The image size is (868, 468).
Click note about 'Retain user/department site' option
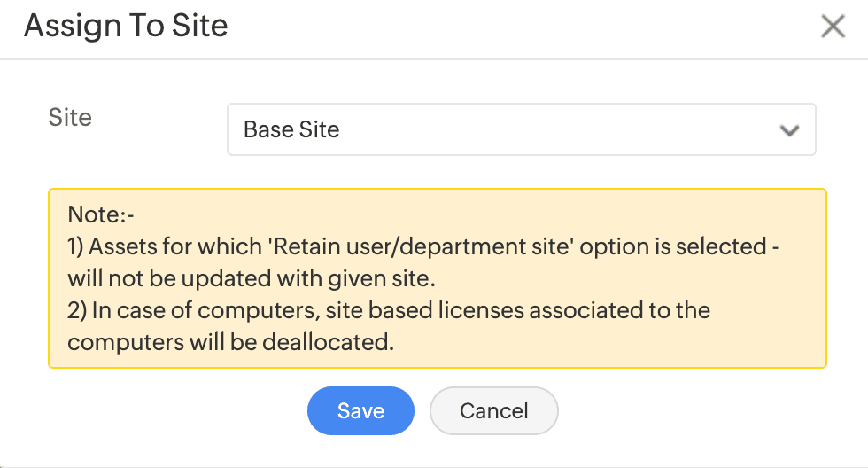coord(423,246)
